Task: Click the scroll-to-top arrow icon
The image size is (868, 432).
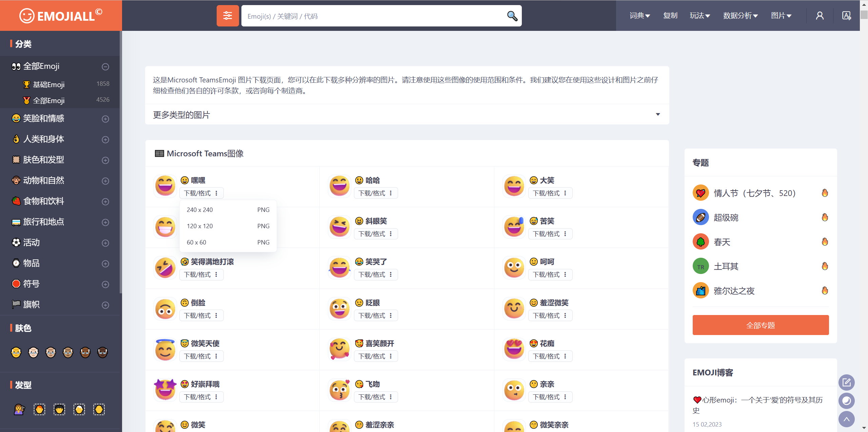Action: click(847, 419)
